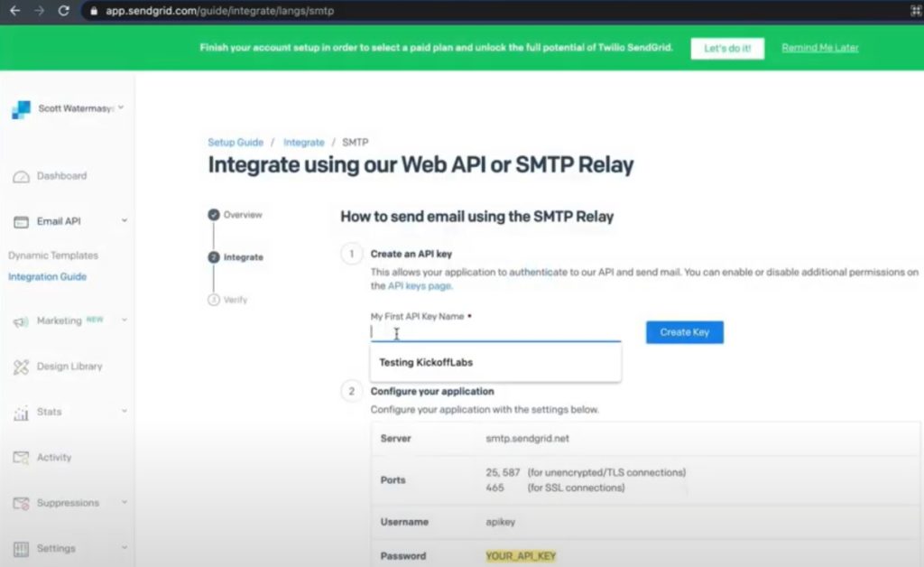
Task: Click the Create an API key heading
Action: 411,254
